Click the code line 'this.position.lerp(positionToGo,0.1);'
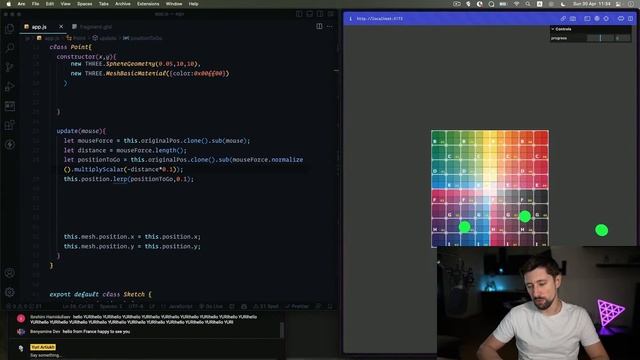 pos(129,179)
